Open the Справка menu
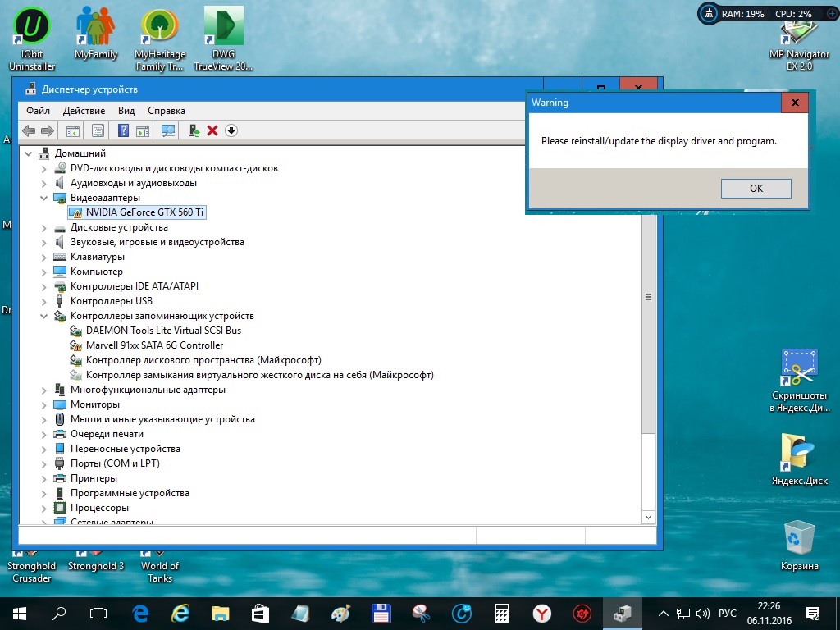The width and height of the screenshot is (840, 630). 167,111
